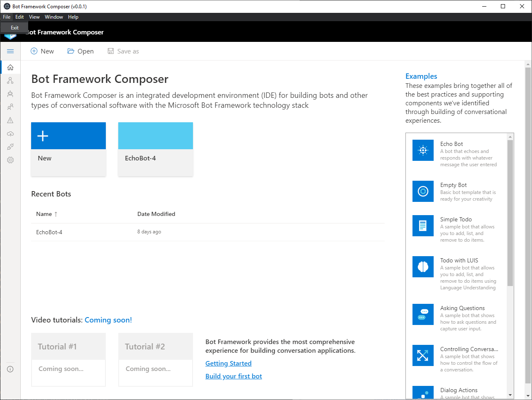
Task: Choose Exit from the File menu
Action: 15,27
